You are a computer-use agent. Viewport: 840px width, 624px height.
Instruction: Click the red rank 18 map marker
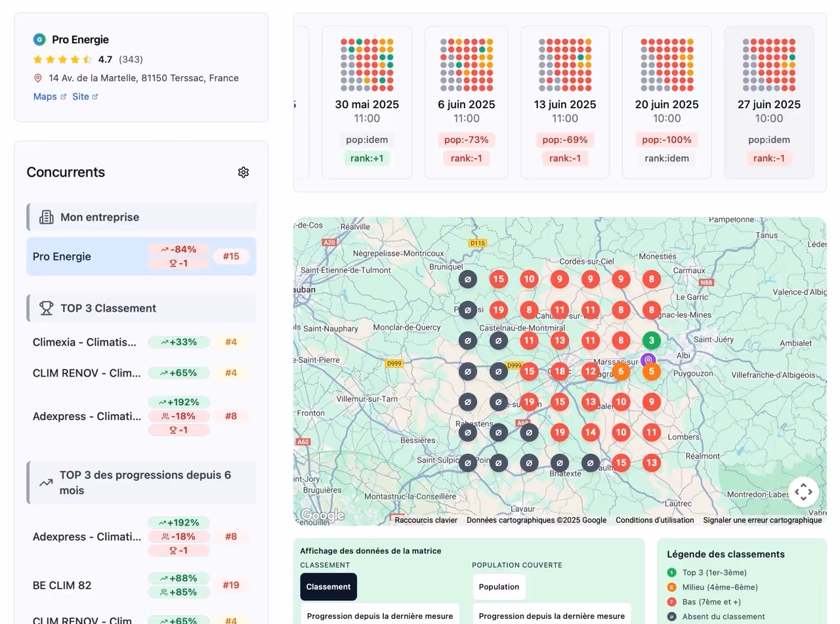click(x=560, y=371)
